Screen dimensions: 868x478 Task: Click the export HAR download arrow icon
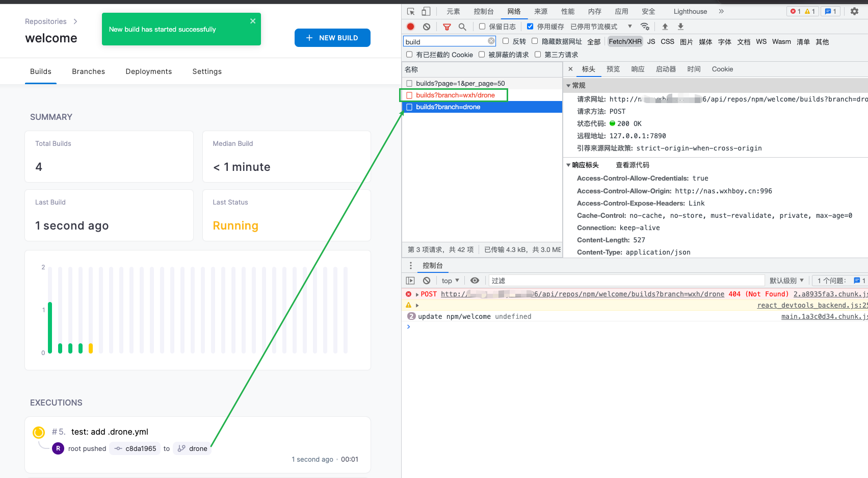(680, 27)
